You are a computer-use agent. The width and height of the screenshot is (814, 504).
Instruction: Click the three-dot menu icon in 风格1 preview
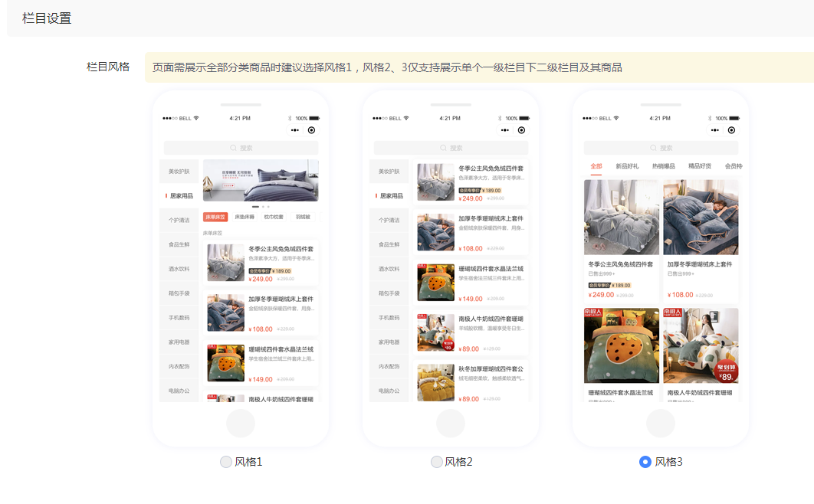(295, 130)
